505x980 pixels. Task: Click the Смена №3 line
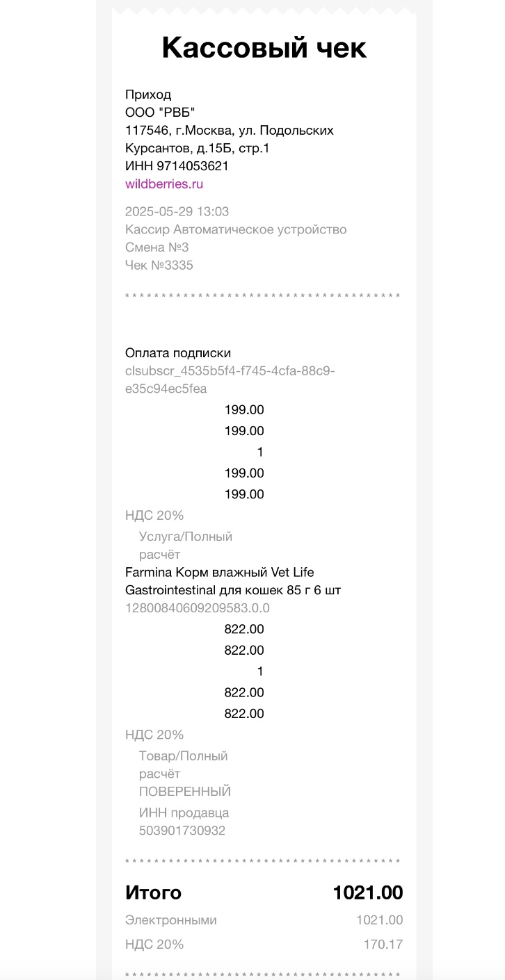pyautogui.click(x=157, y=247)
